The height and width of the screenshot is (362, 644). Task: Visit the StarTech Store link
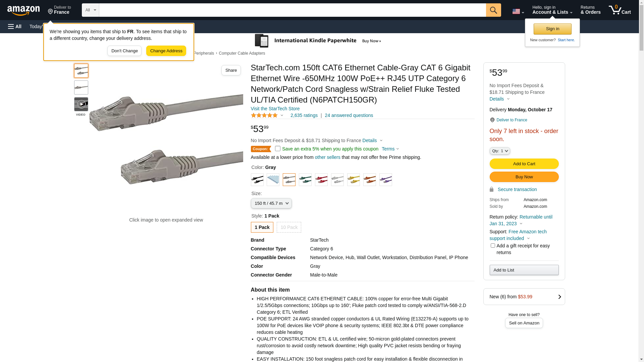[275, 109]
